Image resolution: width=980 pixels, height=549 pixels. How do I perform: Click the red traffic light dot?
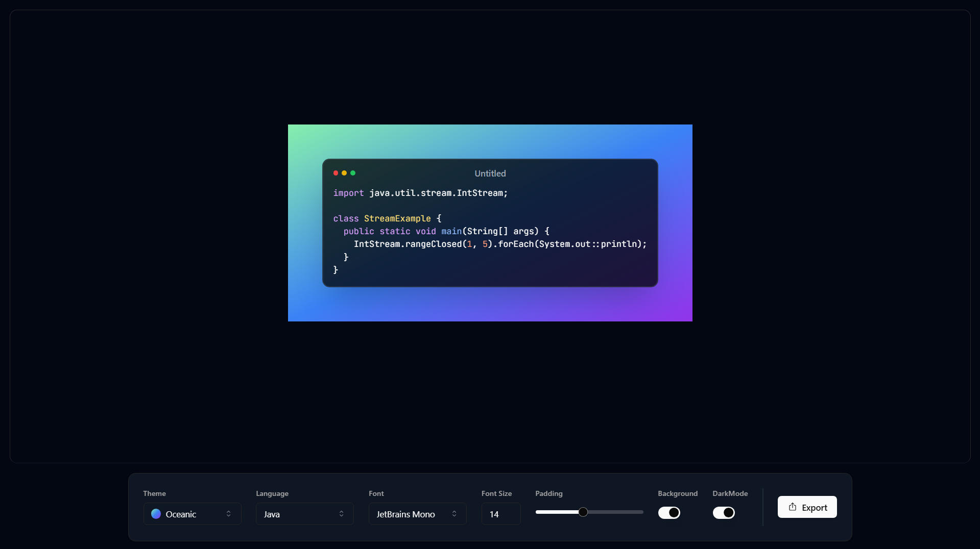(x=336, y=173)
